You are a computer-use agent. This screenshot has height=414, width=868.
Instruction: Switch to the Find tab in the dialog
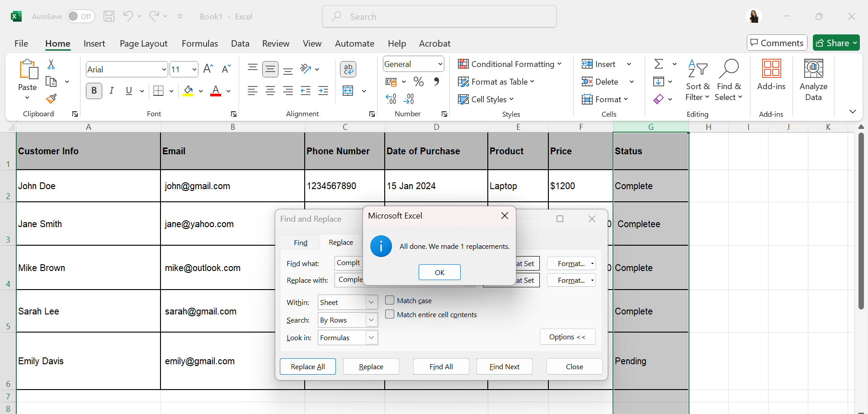click(x=300, y=243)
